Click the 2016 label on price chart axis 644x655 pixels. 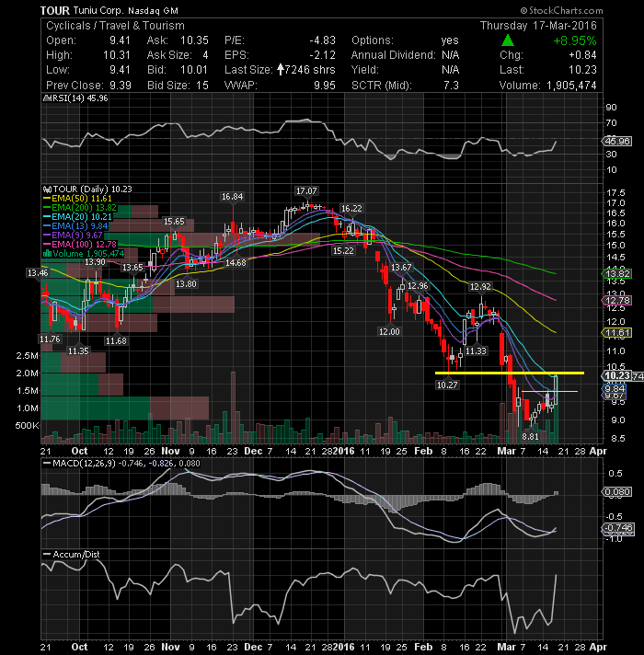coord(344,451)
